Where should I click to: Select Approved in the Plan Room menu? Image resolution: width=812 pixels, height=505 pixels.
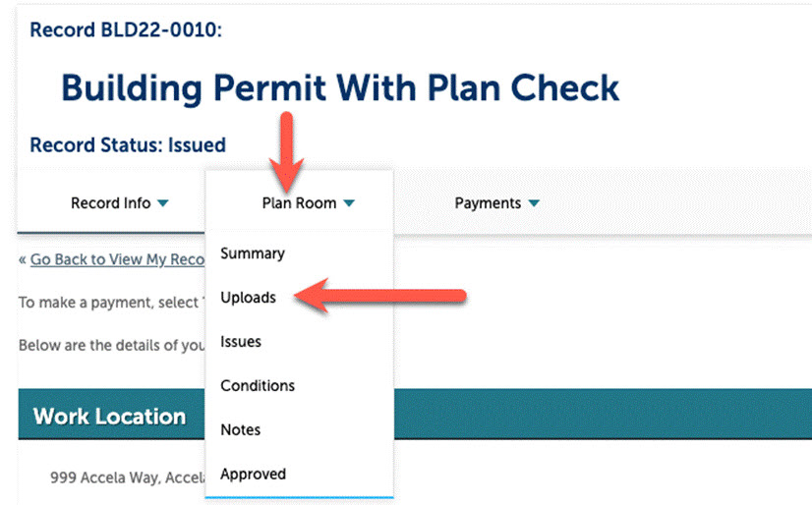(x=254, y=474)
